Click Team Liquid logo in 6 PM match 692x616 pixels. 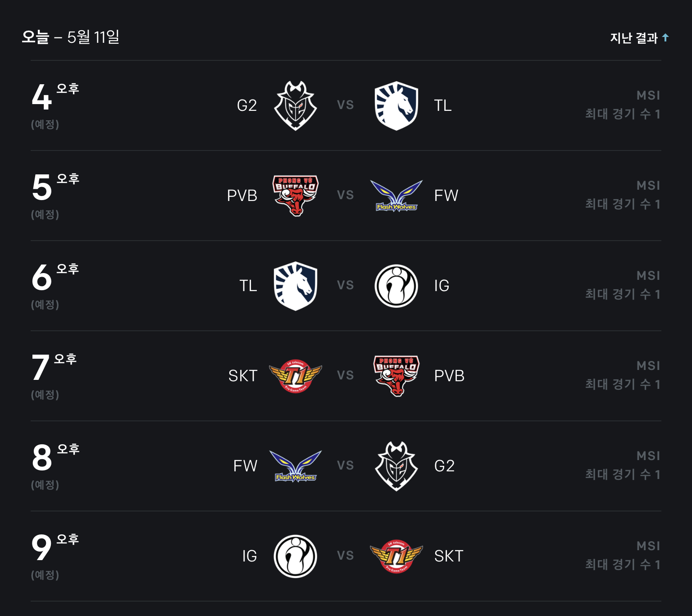point(296,286)
